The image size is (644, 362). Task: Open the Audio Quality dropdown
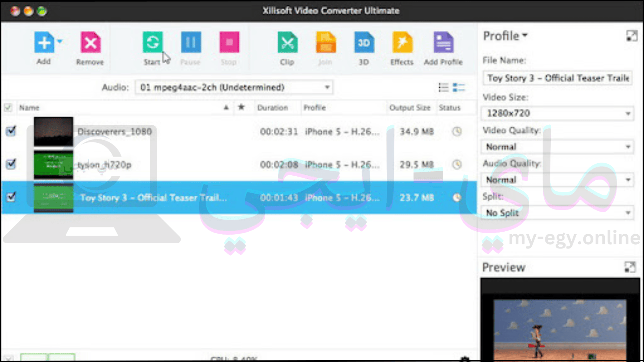pyautogui.click(x=557, y=180)
